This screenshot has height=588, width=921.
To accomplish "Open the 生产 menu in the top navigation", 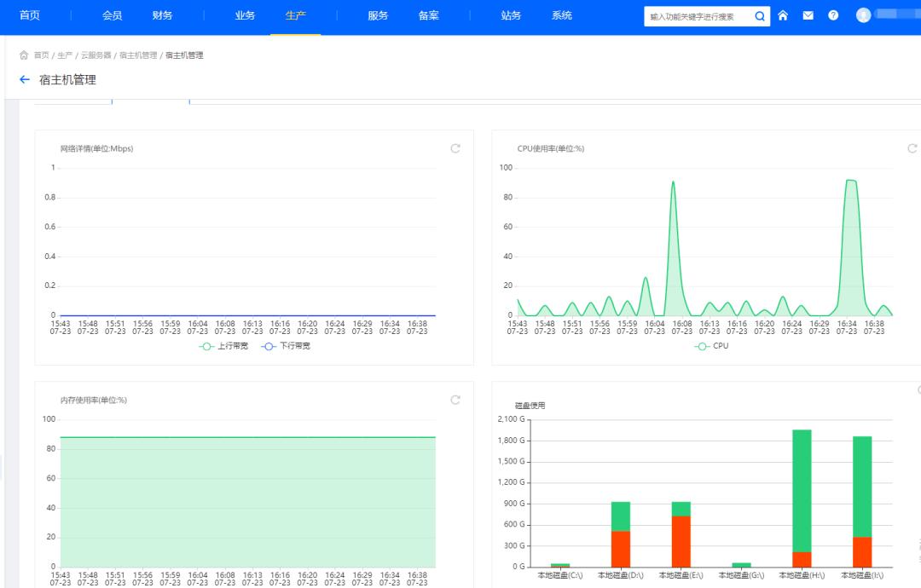I will tap(295, 16).
